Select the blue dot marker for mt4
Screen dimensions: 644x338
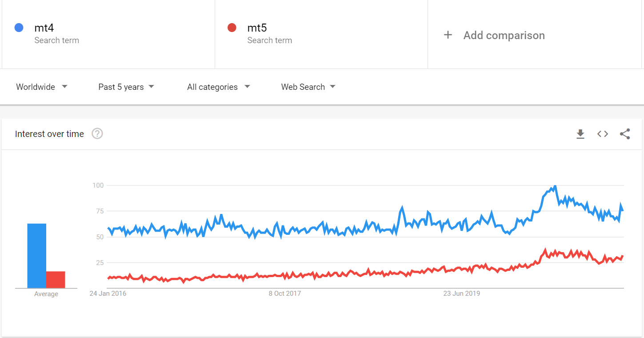[19, 27]
